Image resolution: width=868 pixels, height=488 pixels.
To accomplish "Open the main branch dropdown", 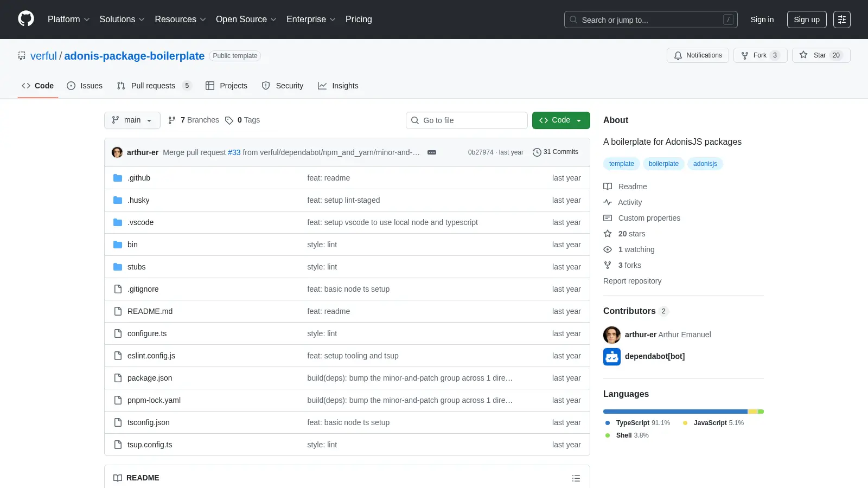I will coord(132,120).
